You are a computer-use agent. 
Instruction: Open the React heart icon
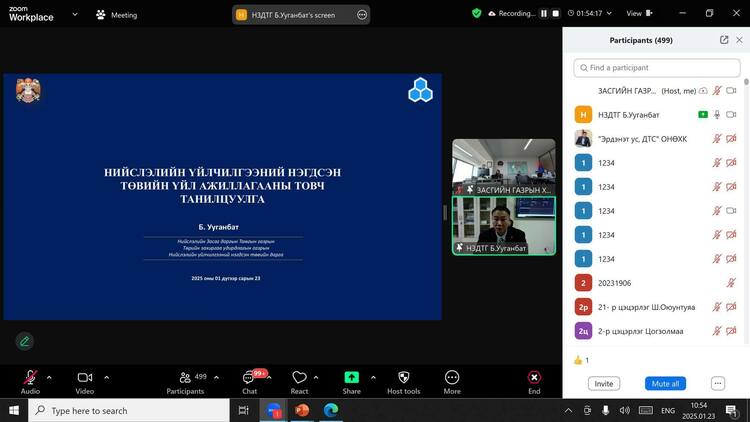[x=299, y=377]
